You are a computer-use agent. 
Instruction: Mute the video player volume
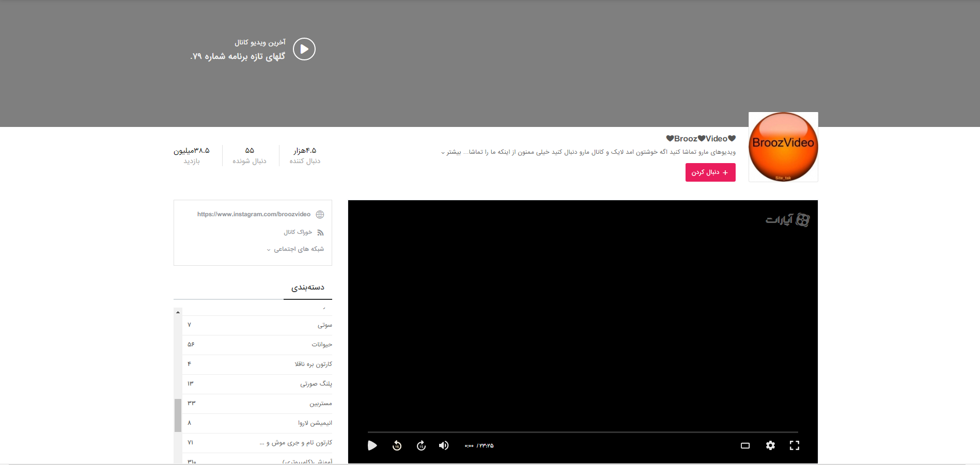[x=444, y=445]
